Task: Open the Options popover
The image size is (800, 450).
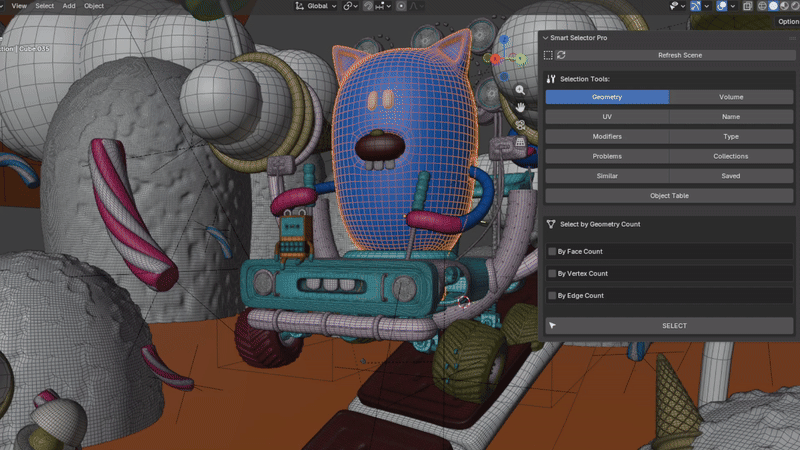Action: point(788,21)
